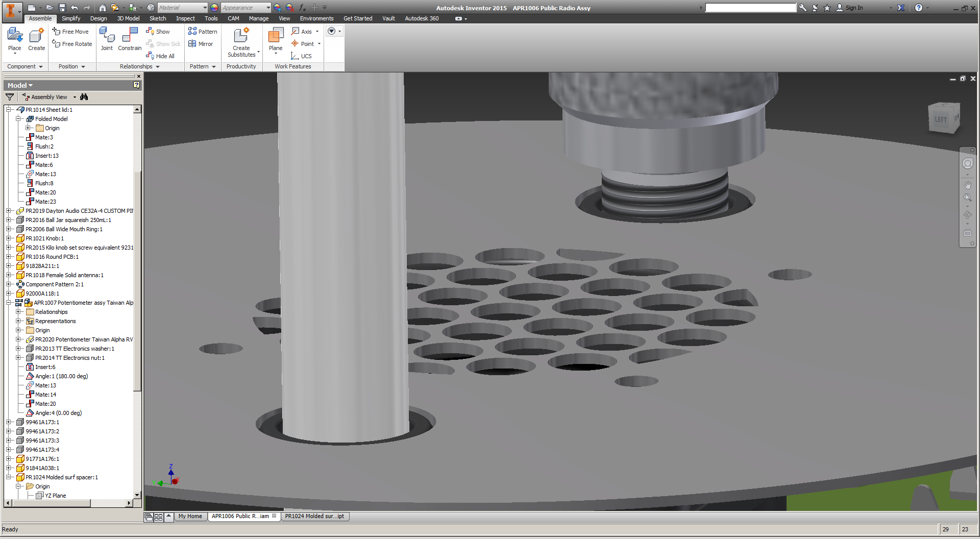The height and width of the screenshot is (539, 980).
Task: Click the Pan hand icon in navigation bar
Action: coord(967,185)
